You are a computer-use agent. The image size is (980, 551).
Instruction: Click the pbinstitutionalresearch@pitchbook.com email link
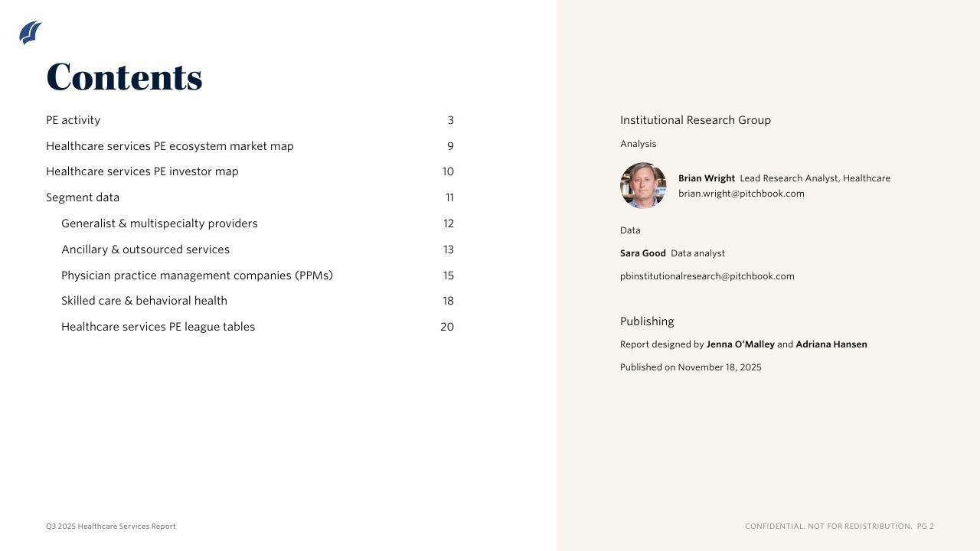[707, 276]
